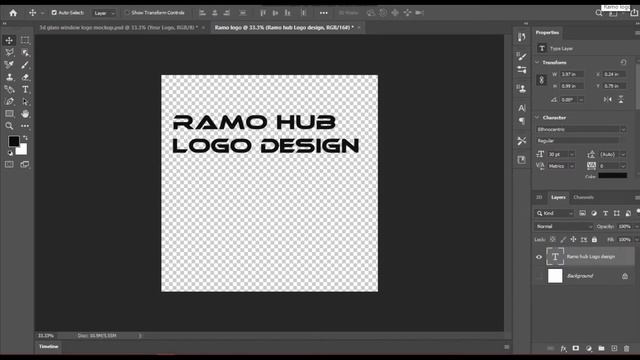
Task: Go to the Home screen
Action: (13, 13)
